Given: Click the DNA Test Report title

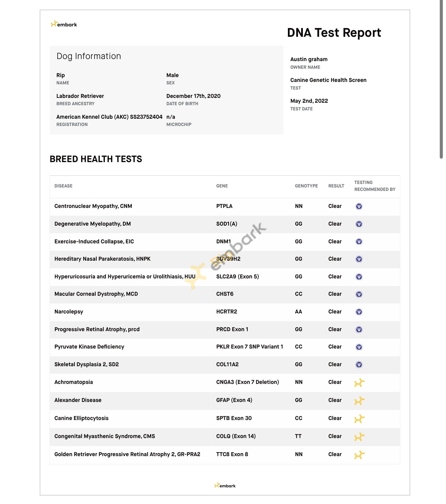Looking at the screenshot, I should coord(334,33).
